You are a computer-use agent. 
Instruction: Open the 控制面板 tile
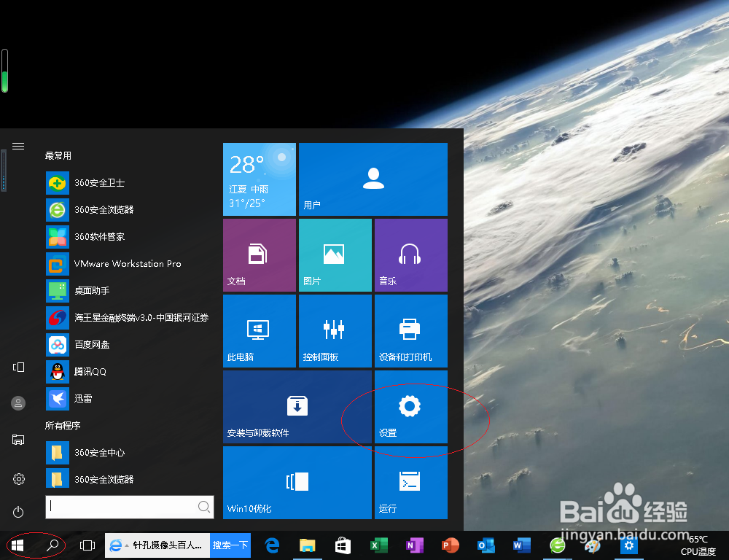click(x=335, y=330)
